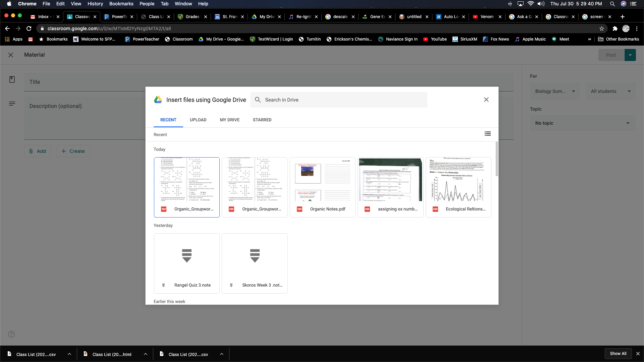644x362 pixels.
Task: Bookmark this page with the star icon
Action: (602, 28)
